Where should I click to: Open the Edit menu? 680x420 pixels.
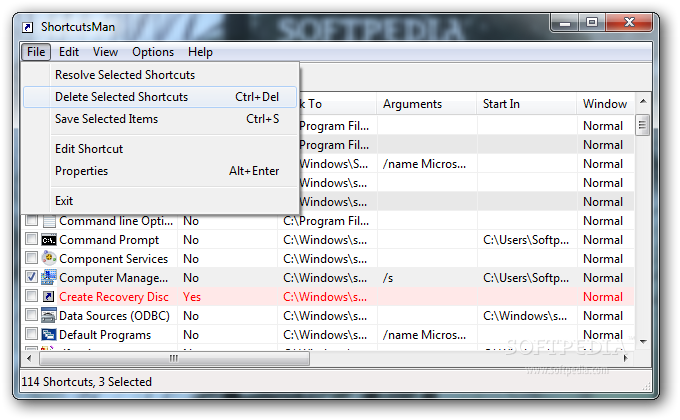(69, 52)
